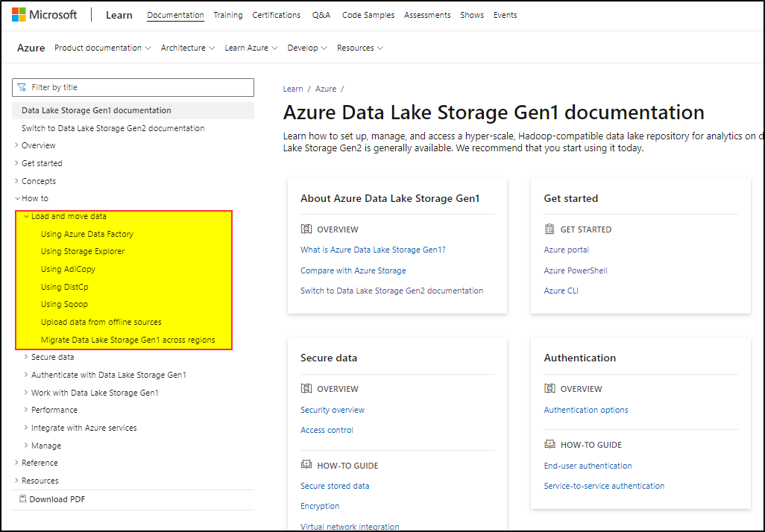Collapse the Load and move data node

(26, 216)
